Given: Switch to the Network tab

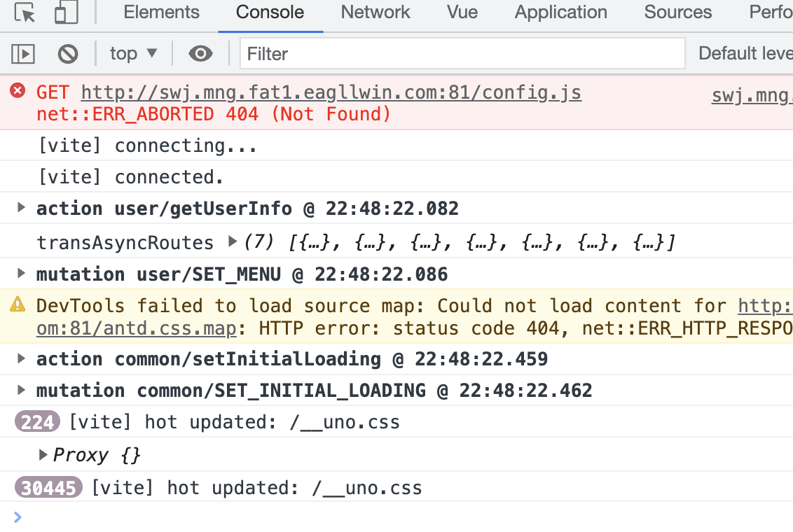Looking at the screenshot, I should click(x=375, y=12).
